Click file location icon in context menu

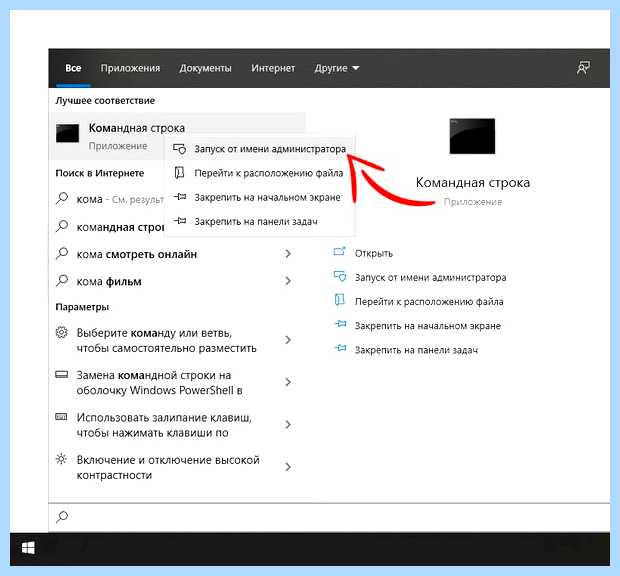pos(179,173)
